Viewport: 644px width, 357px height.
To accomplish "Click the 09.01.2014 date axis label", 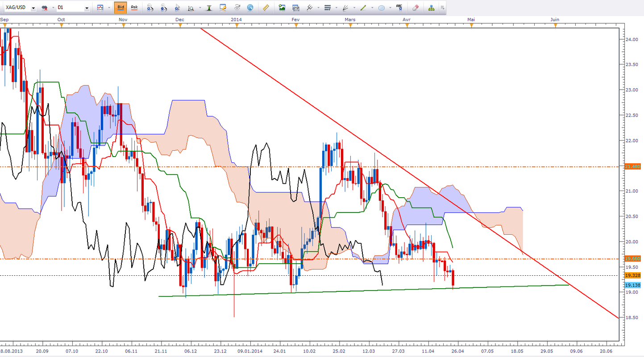I will coord(250,351).
